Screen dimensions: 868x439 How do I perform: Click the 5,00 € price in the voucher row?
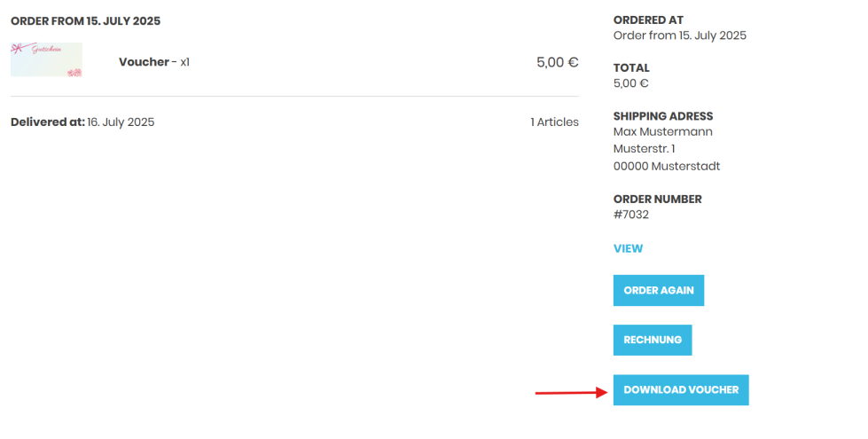click(557, 62)
